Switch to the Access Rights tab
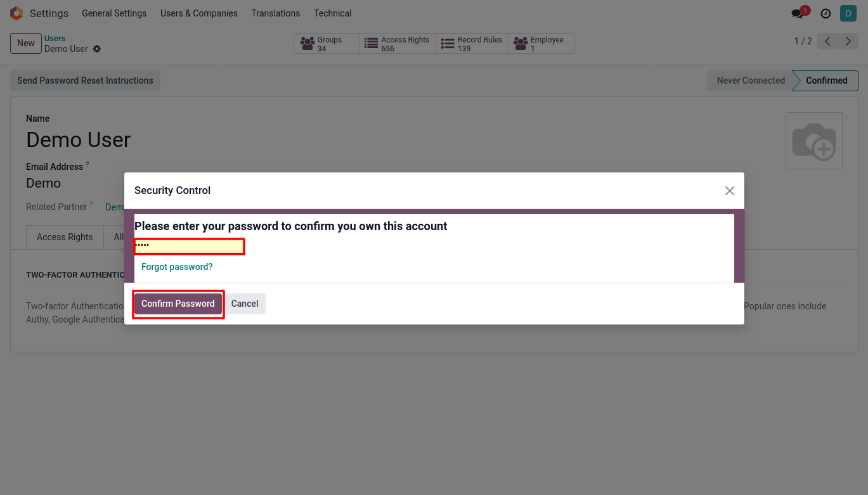Viewport: 868px width, 495px height. click(65, 237)
